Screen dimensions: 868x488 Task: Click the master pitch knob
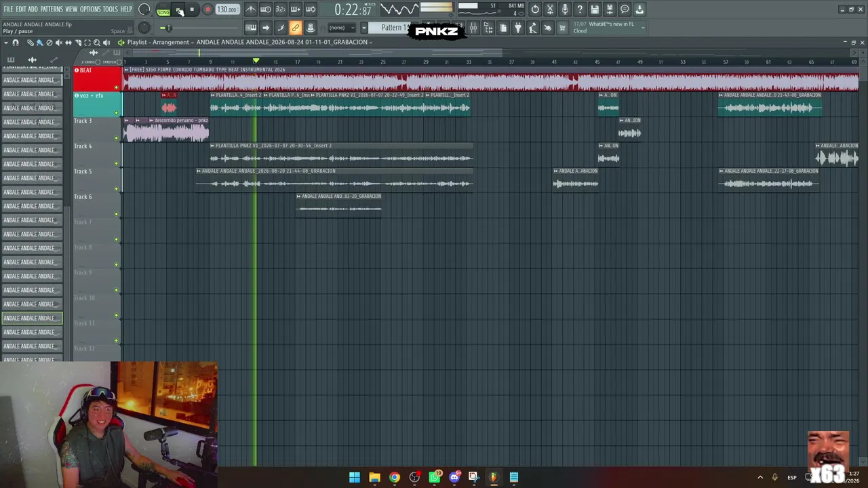pyautogui.click(x=144, y=28)
